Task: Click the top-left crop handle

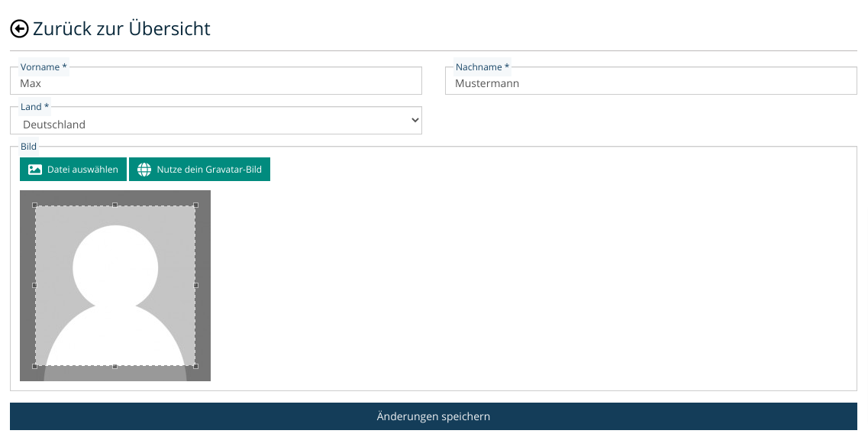Action: click(x=35, y=205)
